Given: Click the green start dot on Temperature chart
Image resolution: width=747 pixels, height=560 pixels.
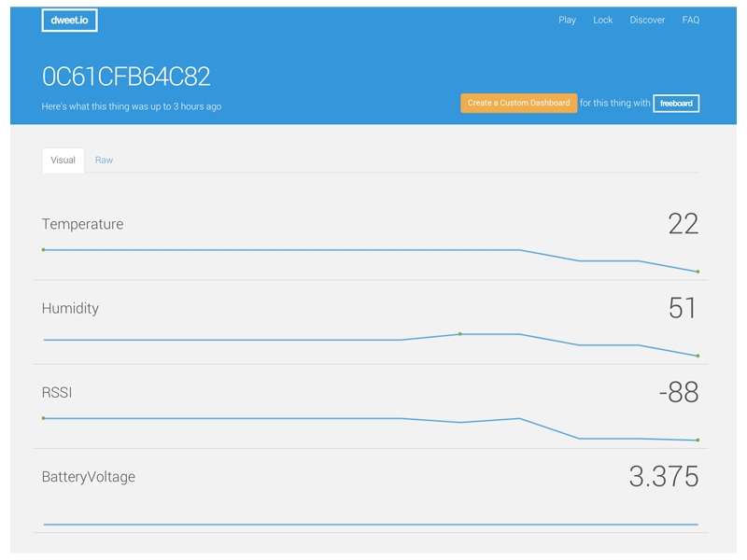Looking at the screenshot, I should tap(43, 249).
